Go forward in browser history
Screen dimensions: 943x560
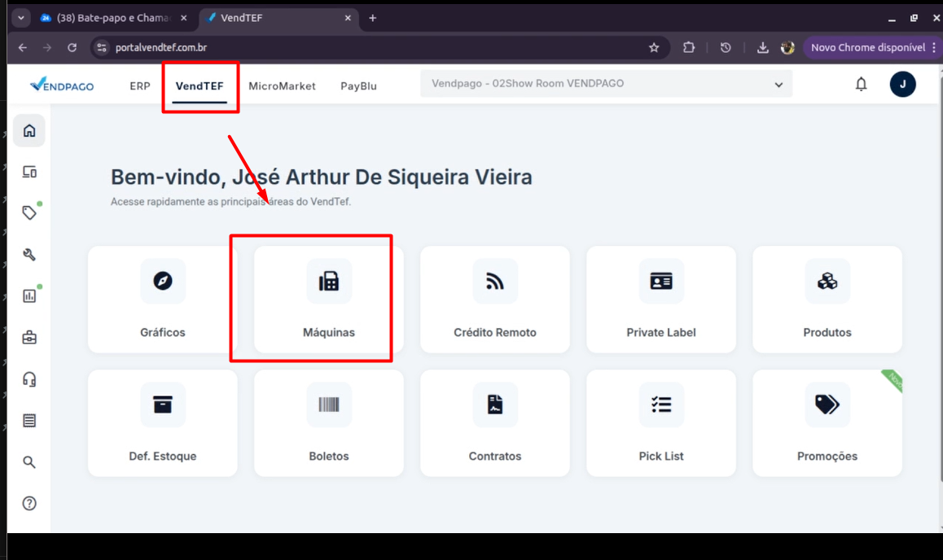point(47,47)
